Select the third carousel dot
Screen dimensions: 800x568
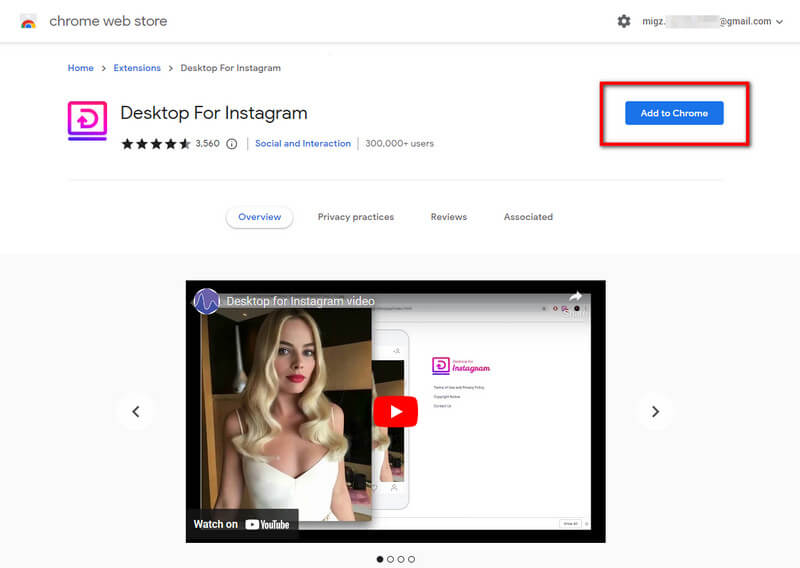(401, 559)
